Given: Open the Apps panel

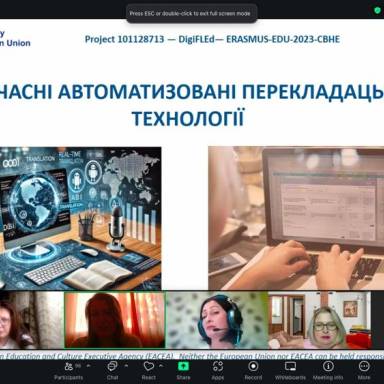Looking at the screenshot, I should pyautogui.click(x=218, y=371).
